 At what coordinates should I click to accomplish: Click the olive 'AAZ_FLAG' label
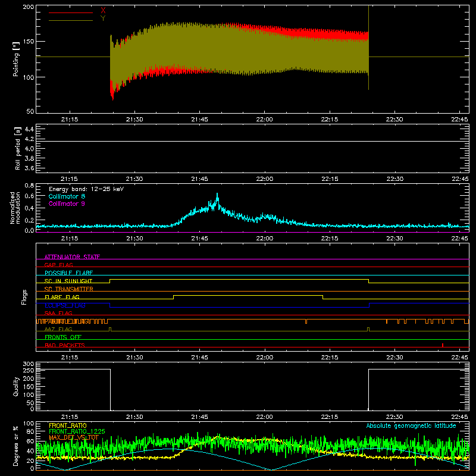tap(58, 329)
